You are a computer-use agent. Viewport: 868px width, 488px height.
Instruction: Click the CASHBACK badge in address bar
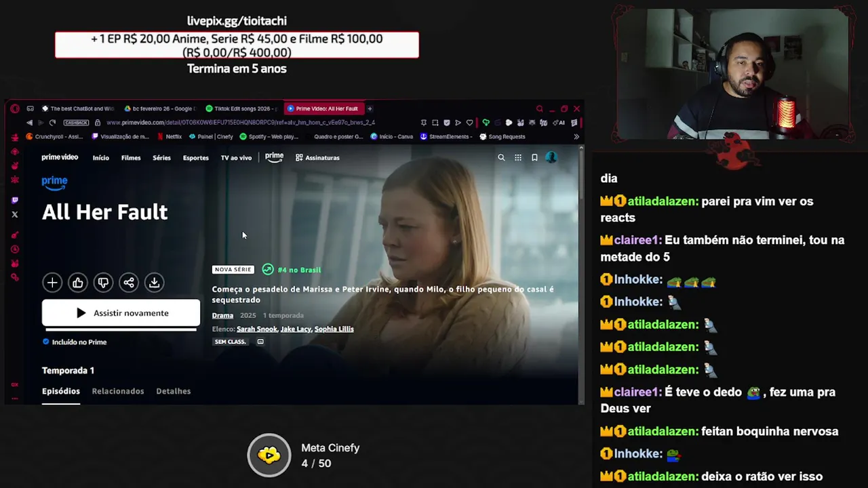76,123
